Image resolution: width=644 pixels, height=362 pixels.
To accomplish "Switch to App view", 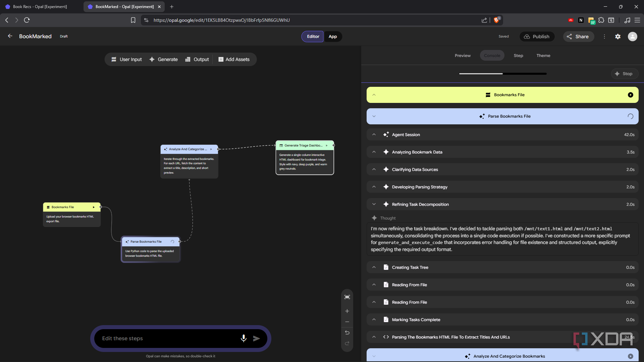I will click(x=333, y=37).
